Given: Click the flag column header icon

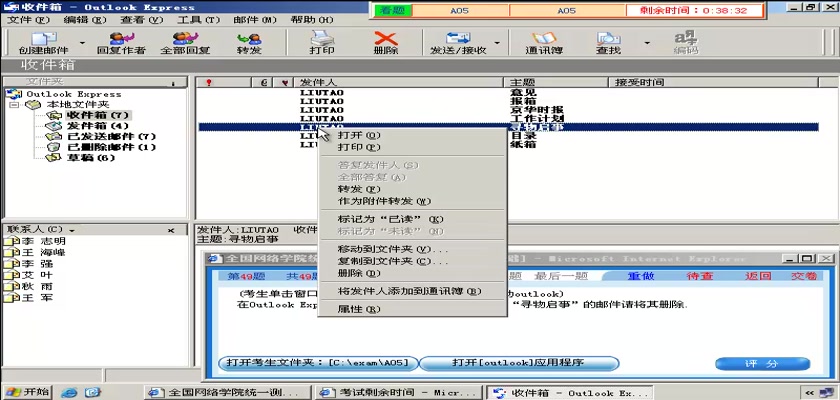Looking at the screenshot, I should (x=286, y=82).
